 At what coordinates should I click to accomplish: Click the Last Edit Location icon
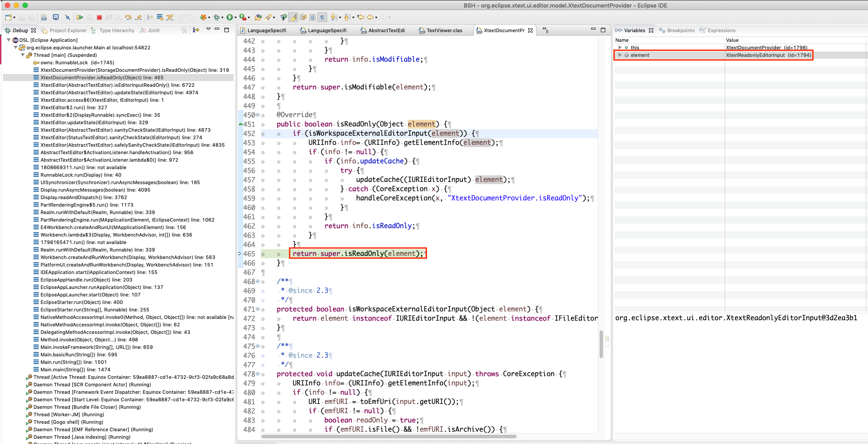tap(361, 18)
